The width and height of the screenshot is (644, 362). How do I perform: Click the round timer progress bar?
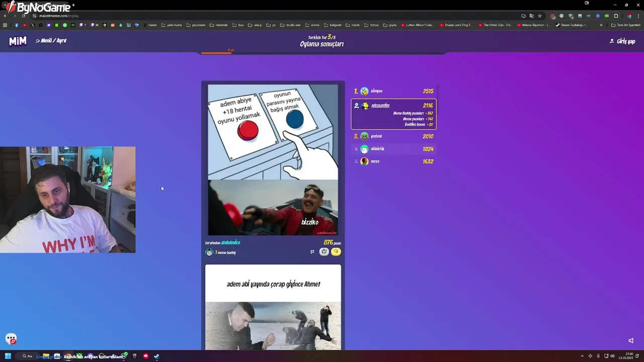322,53
